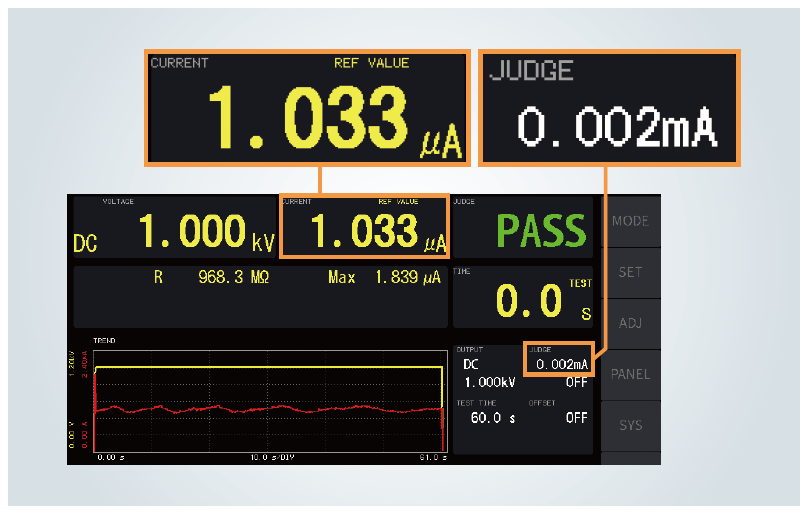Click the red current trace on the TREND graph

coord(269,409)
